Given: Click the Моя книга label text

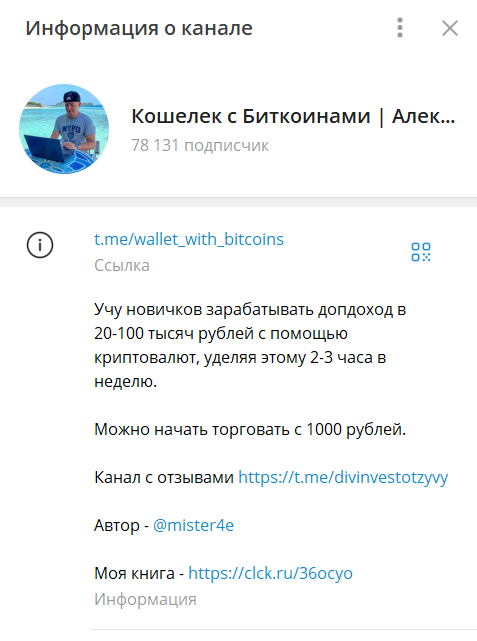Looking at the screenshot, I should [134, 573].
